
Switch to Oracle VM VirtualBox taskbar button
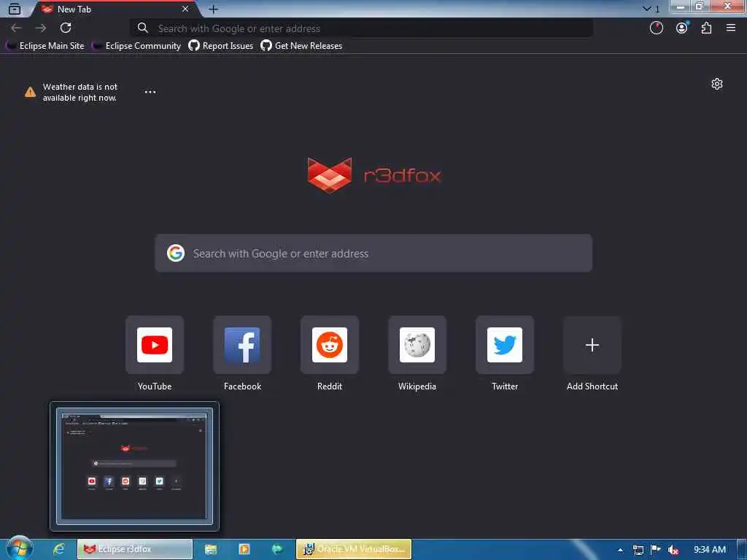point(354,549)
